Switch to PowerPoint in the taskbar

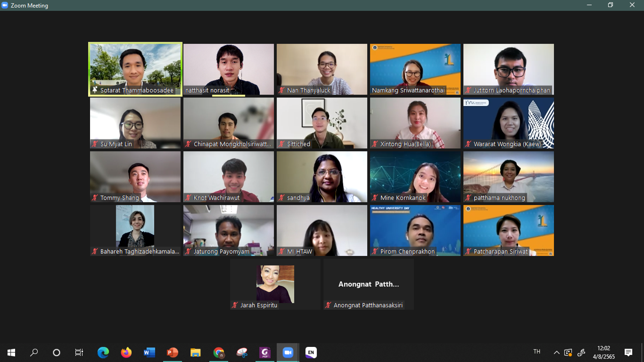point(173,352)
